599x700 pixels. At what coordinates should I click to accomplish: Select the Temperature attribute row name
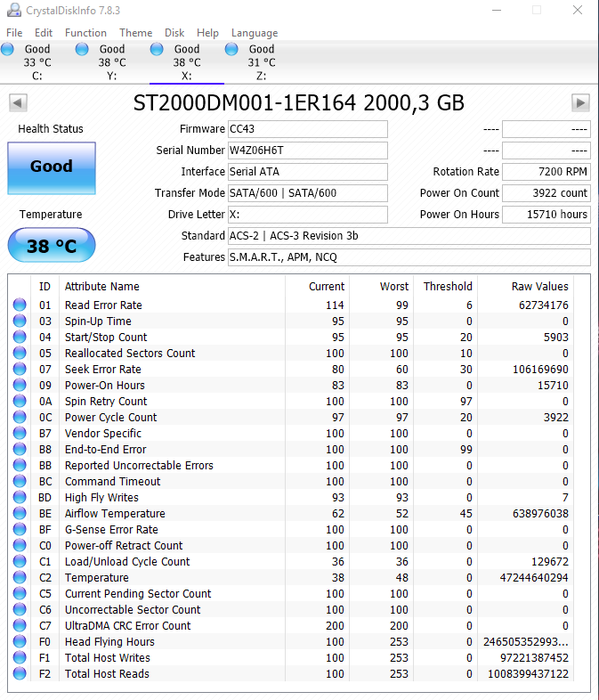(97, 578)
